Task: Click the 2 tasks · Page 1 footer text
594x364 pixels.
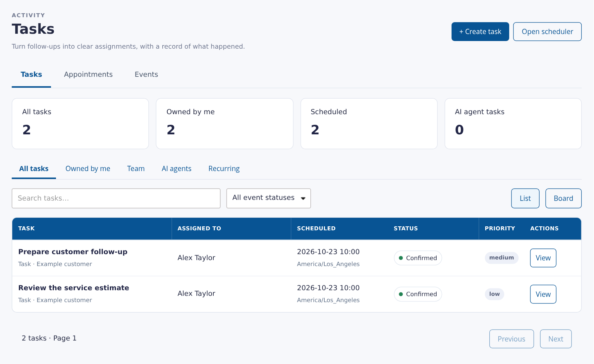Action: (49, 338)
